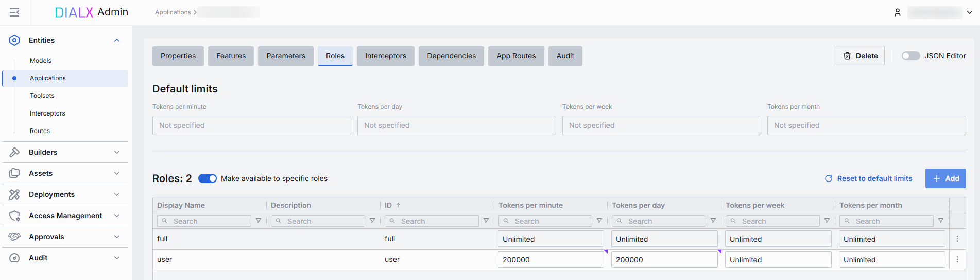The image size is (980, 280).
Task: Click filter icon in Display Name column
Action: [x=259, y=221]
